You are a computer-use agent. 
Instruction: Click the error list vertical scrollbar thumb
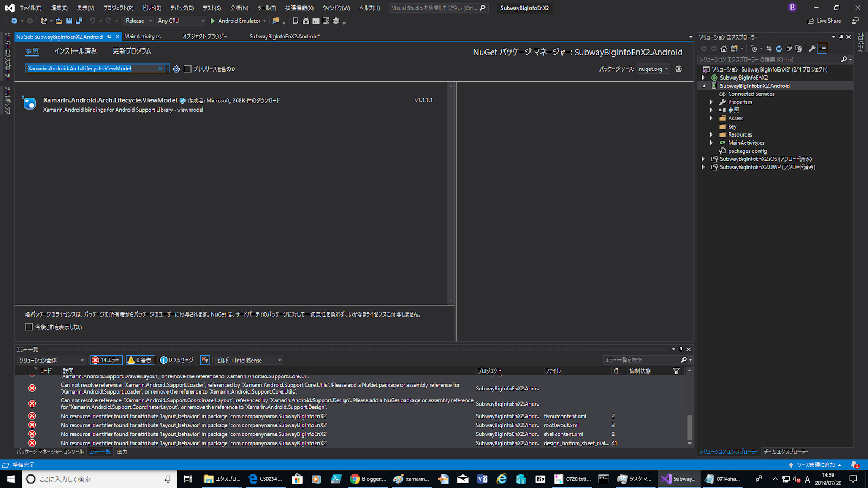pos(690,427)
